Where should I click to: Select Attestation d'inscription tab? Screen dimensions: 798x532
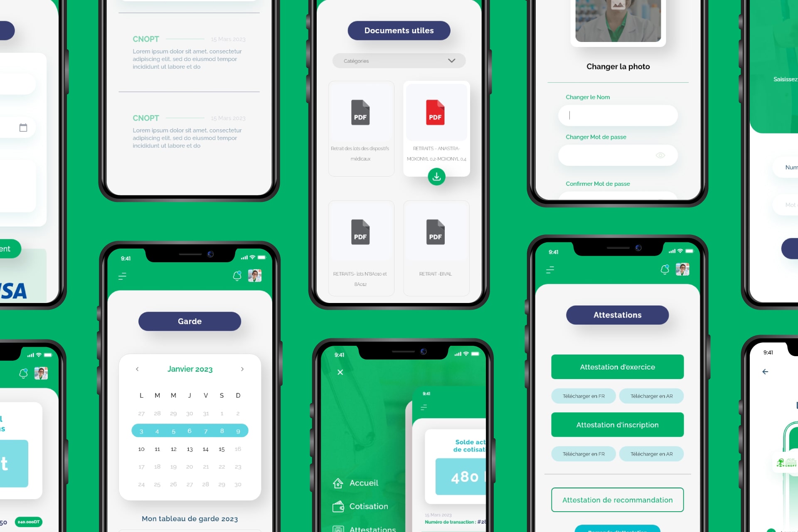pyautogui.click(x=618, y=424)
